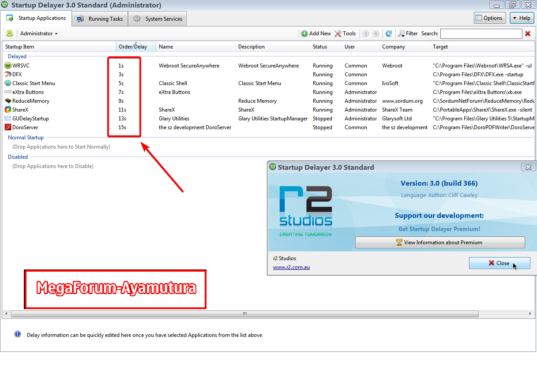This screenshot has width=537, height=392.
Task: Select the 1s delay of WRSVC
Action: [121, 66]
